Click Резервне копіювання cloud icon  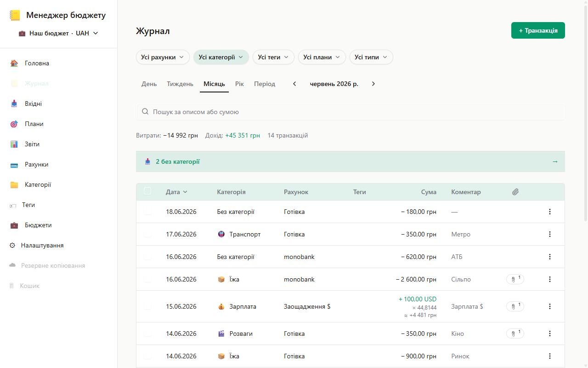pos(12,265)
